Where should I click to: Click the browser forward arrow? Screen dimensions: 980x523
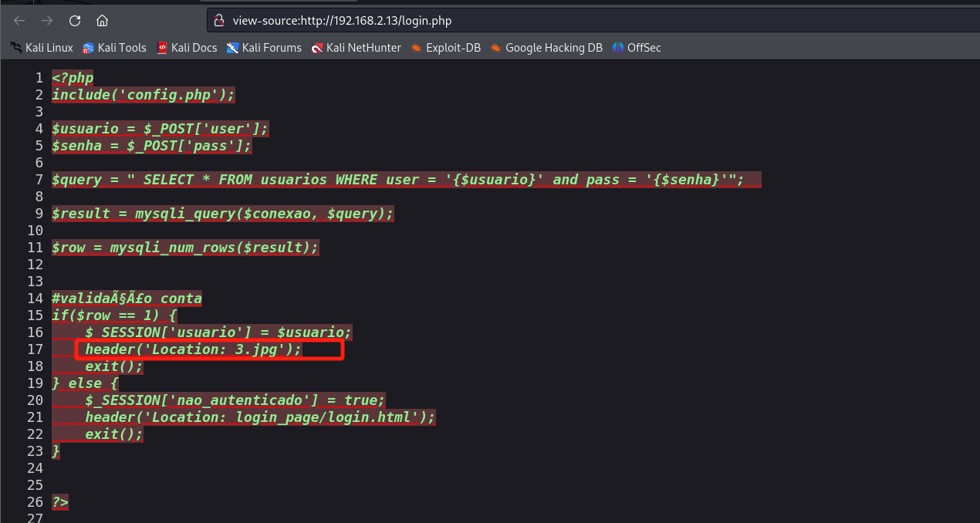coord(47,21)
